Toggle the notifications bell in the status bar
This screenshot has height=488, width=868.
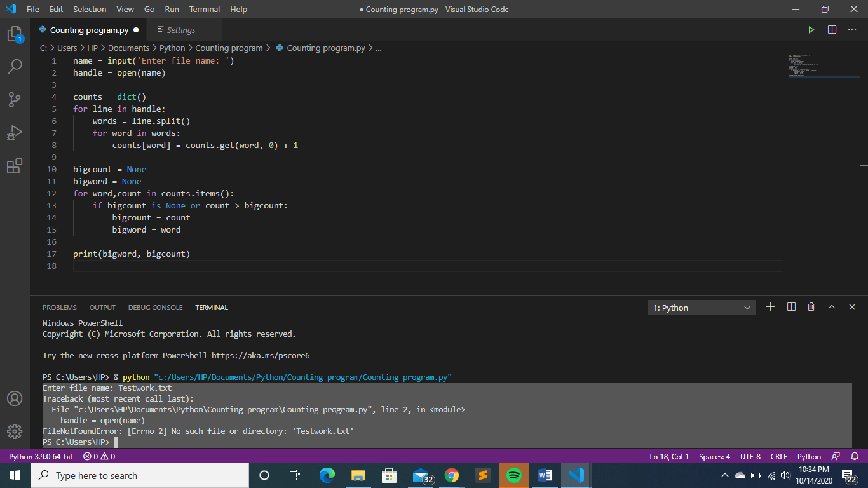855,456
